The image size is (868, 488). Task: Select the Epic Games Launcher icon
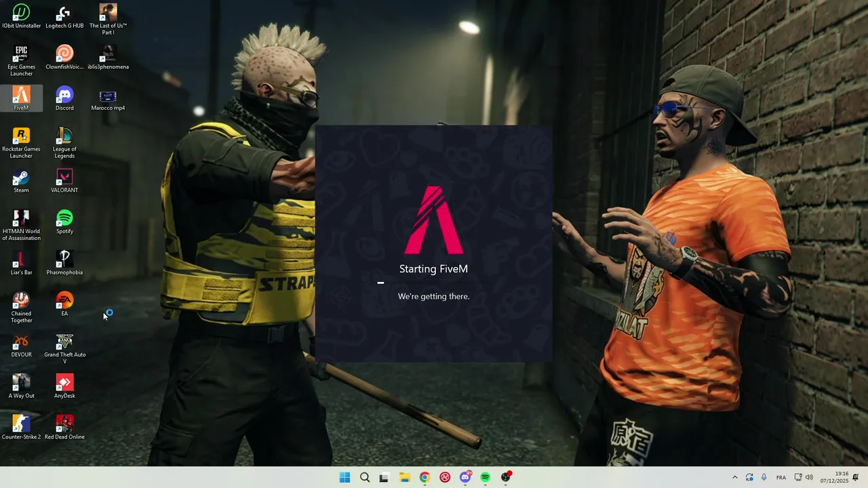tap(21, 61)
